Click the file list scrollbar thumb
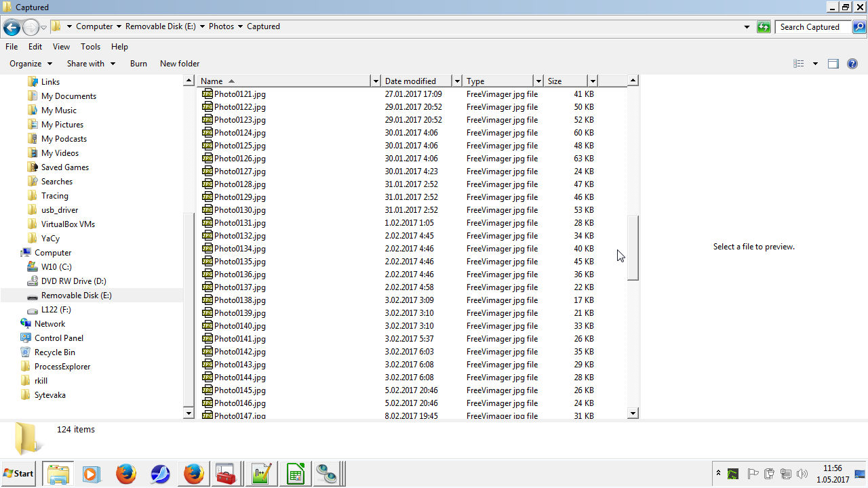The image size is (868, 488). (x=633, y=248)
